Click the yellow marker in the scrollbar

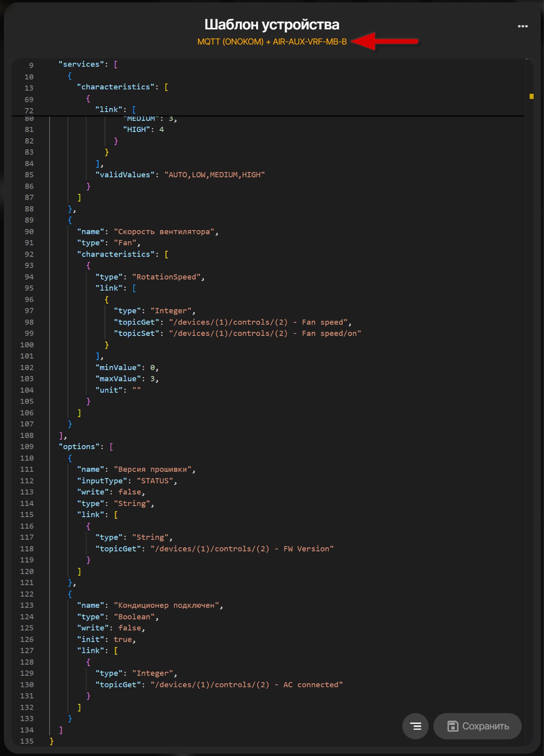click(531, 96)
